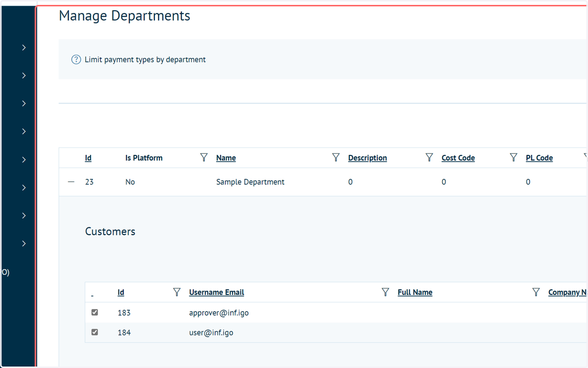Click the Is Platform value No
Viewport: 588px width, 368px height.
pyautogui.click(x=130, y=182)
